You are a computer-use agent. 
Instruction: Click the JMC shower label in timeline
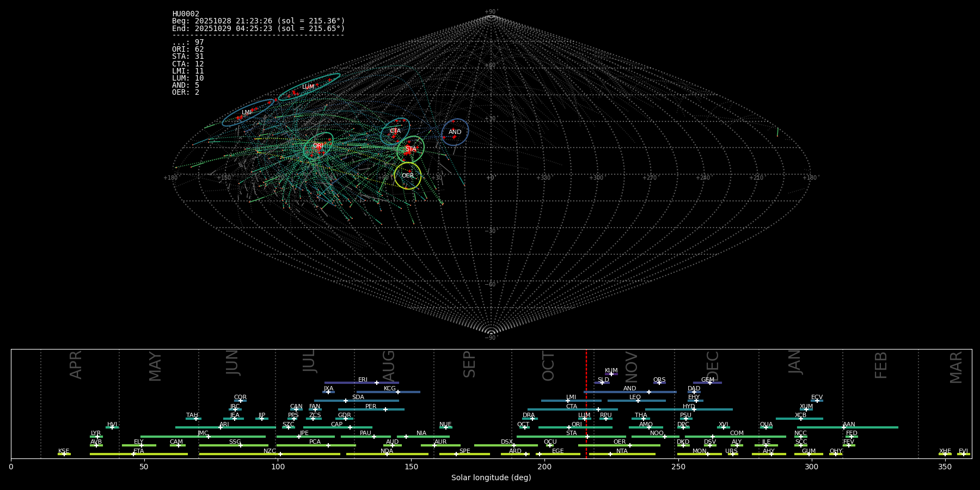(203, 433)
